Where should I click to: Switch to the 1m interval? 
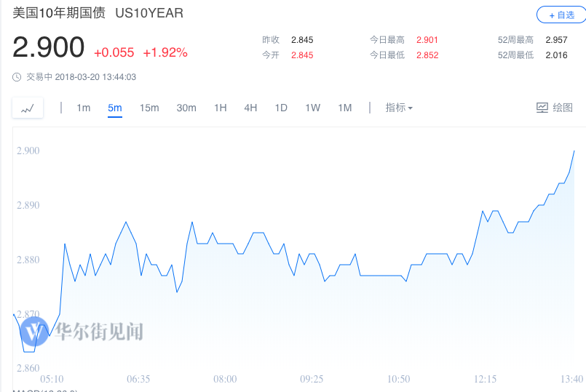tap(84, 108)
